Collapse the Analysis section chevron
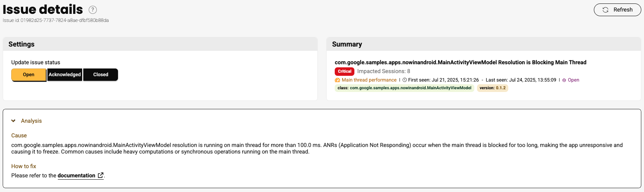644x192 pixels. coord(13,121)
